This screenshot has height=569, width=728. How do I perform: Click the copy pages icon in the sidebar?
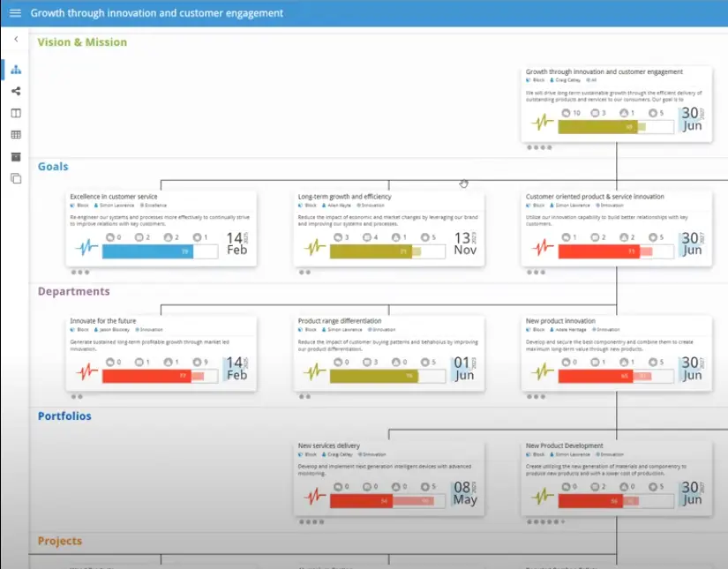[16, 178]
